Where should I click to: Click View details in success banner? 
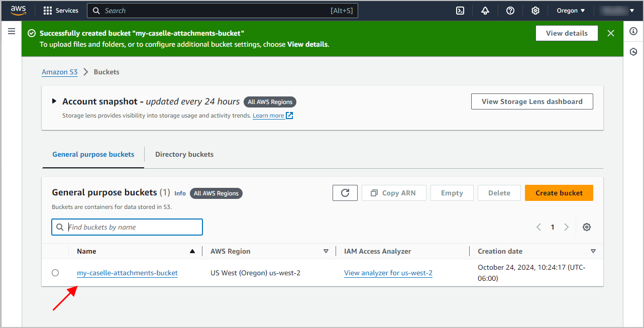click(x=567, y=33)
